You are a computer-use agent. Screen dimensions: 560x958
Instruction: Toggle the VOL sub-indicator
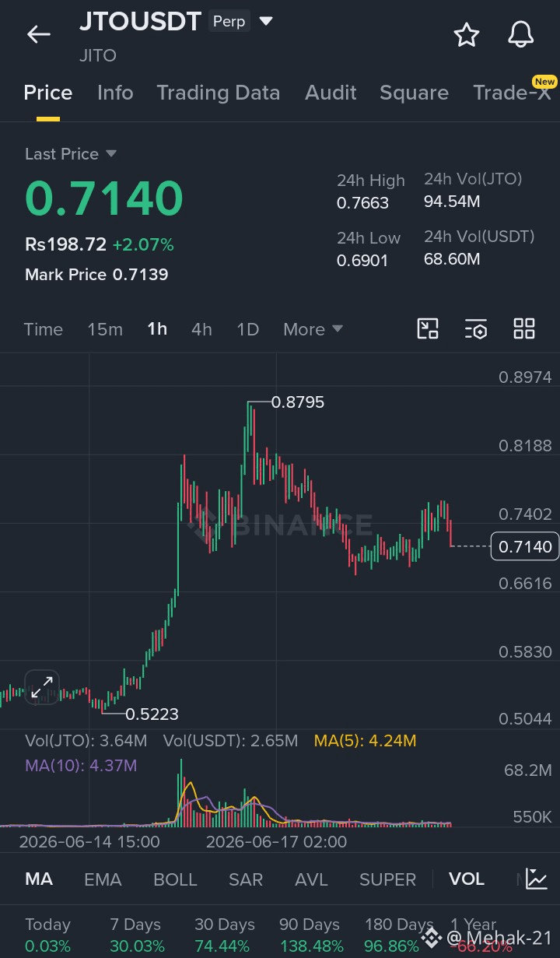pyautogui.click(x=467, y=879)
